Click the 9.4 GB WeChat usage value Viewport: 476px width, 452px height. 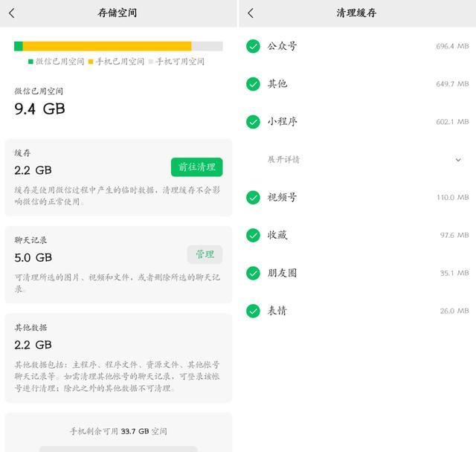pyautogui.click(x=39, y=109)
